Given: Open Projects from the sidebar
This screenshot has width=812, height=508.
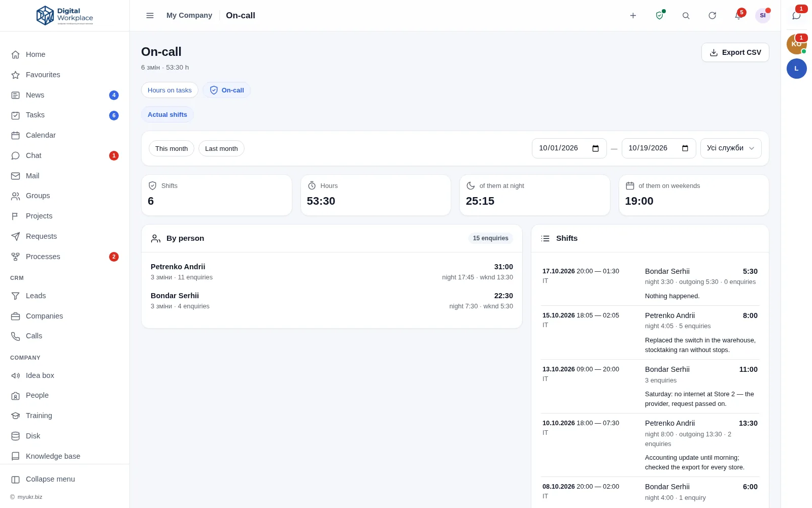Looking at the screenshot, I should 65,216.
